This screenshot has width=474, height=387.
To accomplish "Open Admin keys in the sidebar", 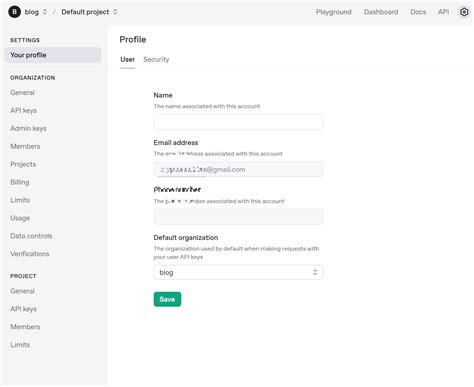I will tap(28, 128).
